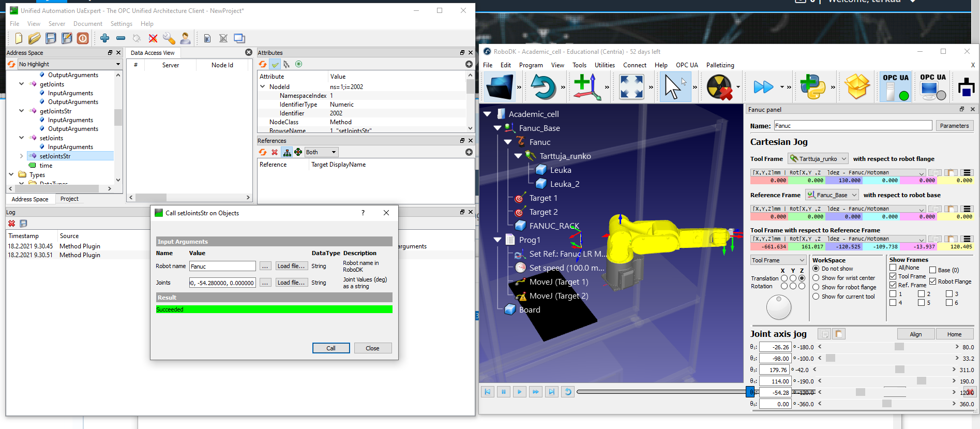Click the red Remove Server X icon
Image resolution: width=980 pixels, height=429 pixels.
[153, 38]
